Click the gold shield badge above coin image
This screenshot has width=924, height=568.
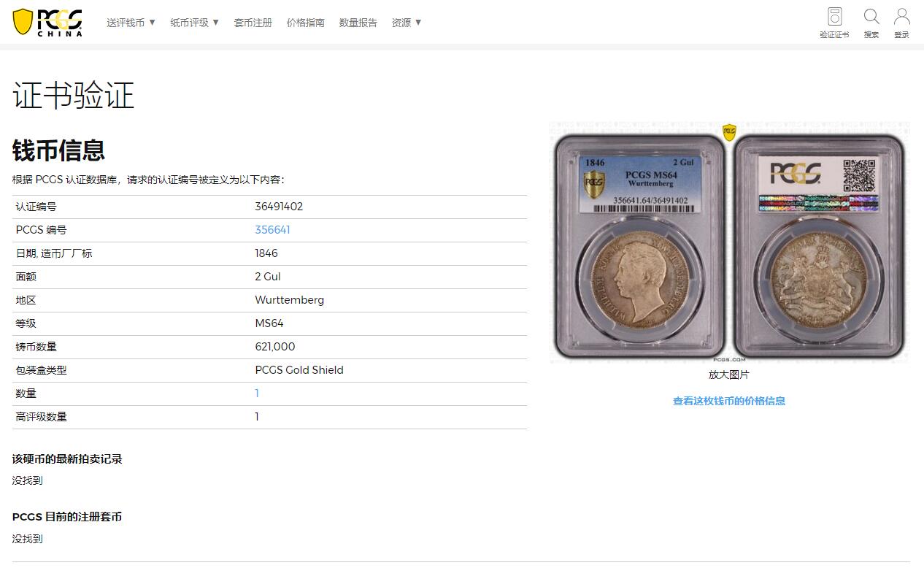coord(729,132)
